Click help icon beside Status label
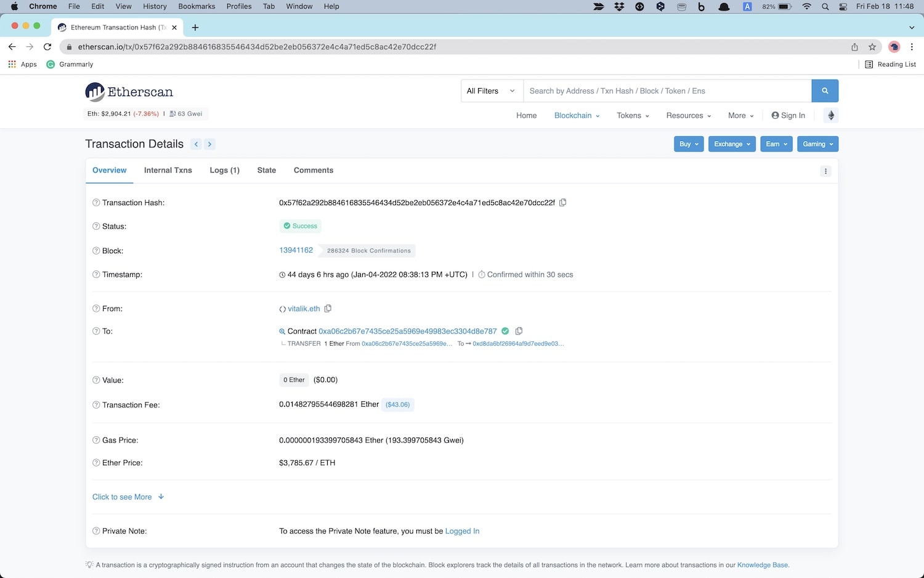 tap(96, 226)
